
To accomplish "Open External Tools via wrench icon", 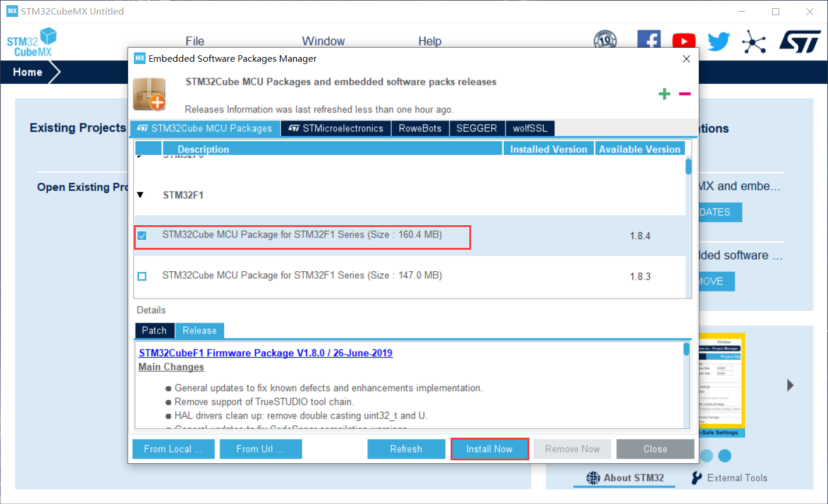I will [x=695, y=478].
